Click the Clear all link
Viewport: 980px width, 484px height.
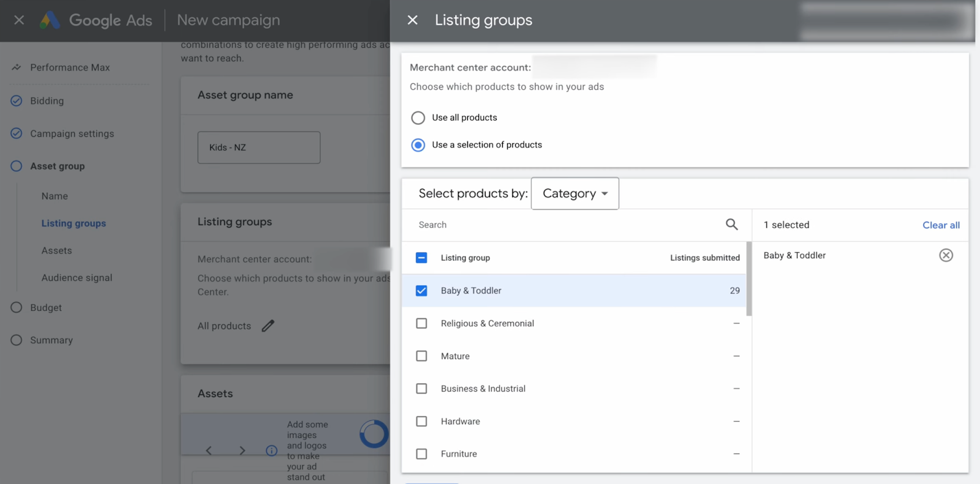click(941, 225)
